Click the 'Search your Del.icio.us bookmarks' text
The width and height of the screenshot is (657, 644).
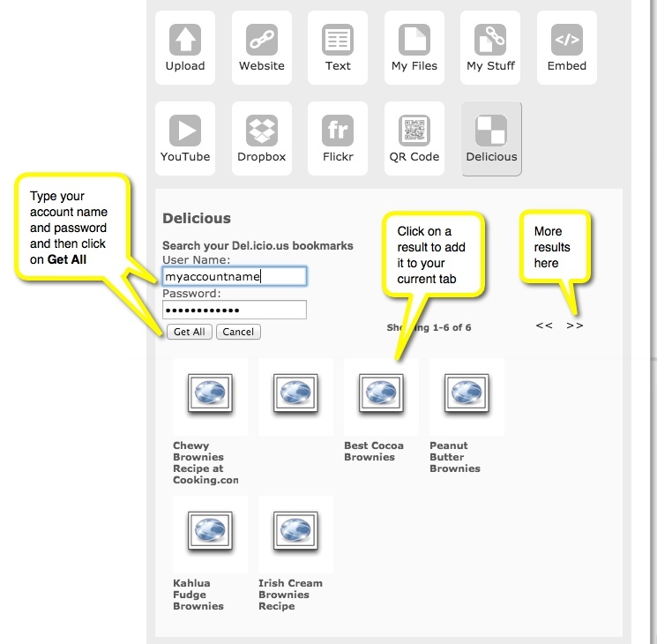[x=258, y=246]
